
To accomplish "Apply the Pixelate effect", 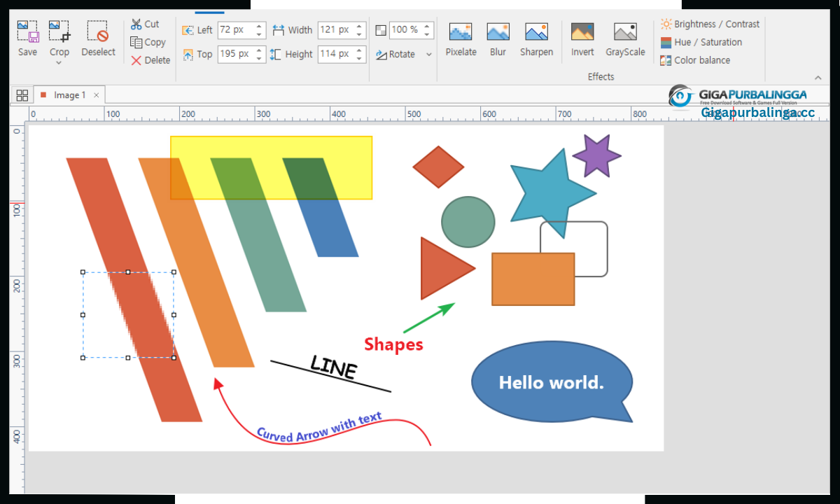I will click(461, 40).
